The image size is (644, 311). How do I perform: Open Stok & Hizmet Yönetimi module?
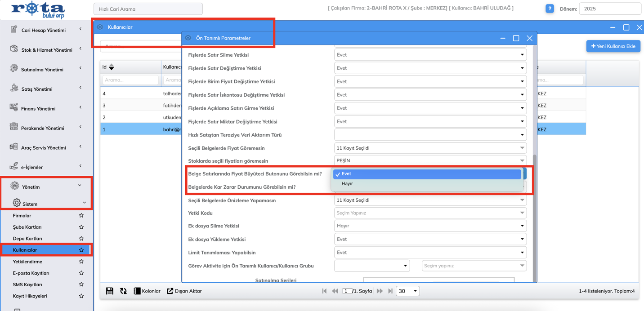pos(46,50)
